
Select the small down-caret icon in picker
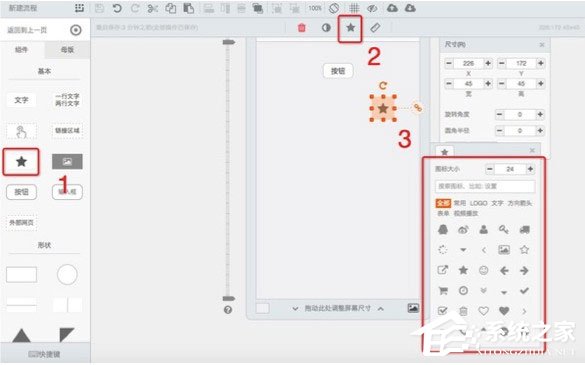click(504, 292)
